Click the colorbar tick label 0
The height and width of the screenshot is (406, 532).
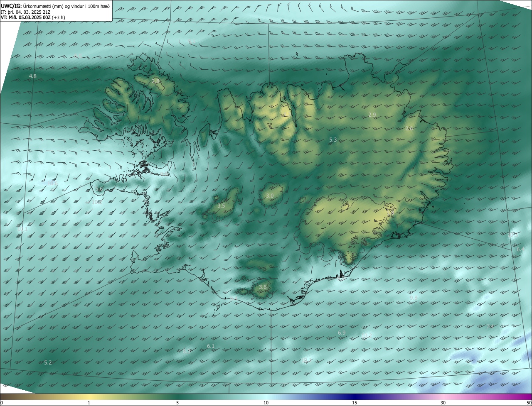click(x=2, y=403)
